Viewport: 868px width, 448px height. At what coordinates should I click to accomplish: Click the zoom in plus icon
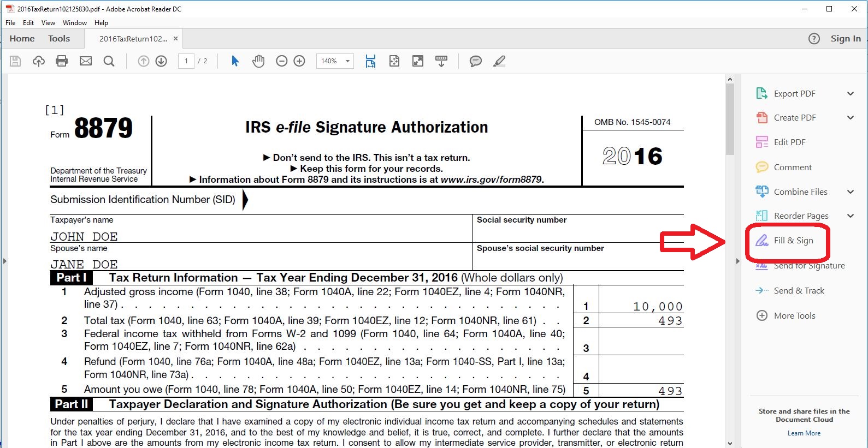point(299,61)
